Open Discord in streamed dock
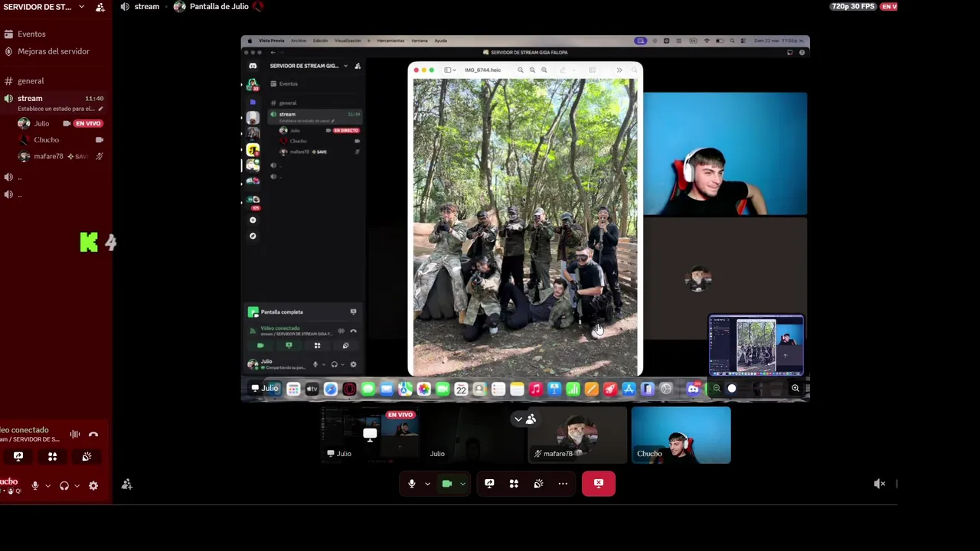The height and width of the screenshot is (551, 980). [x=693, y=390]
